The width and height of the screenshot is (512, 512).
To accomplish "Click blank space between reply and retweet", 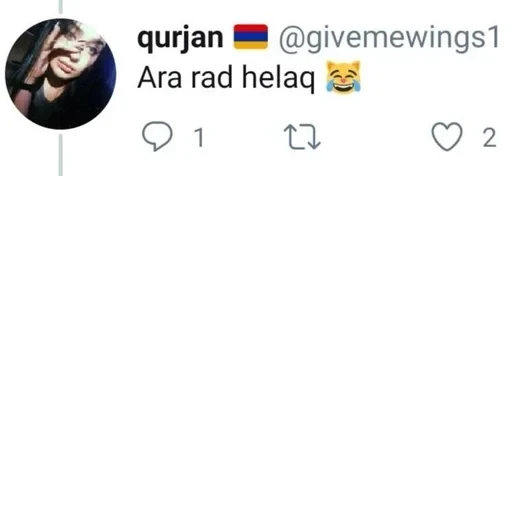I will [x=244, y=137].
